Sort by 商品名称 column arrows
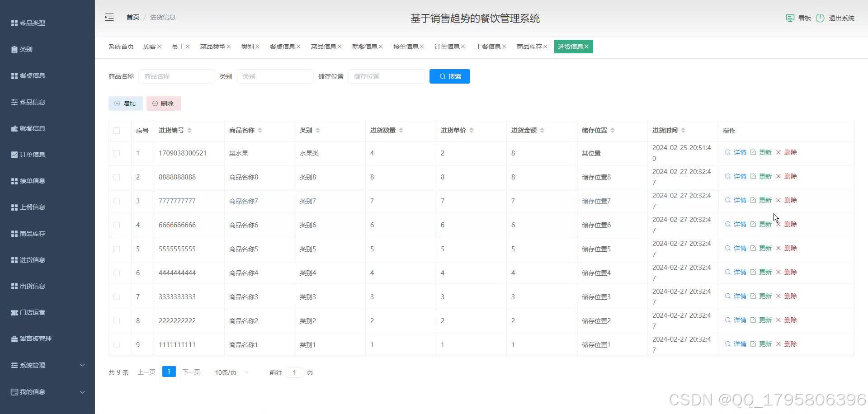The width and height of the screenshot is (868, 414). (260, 130)
